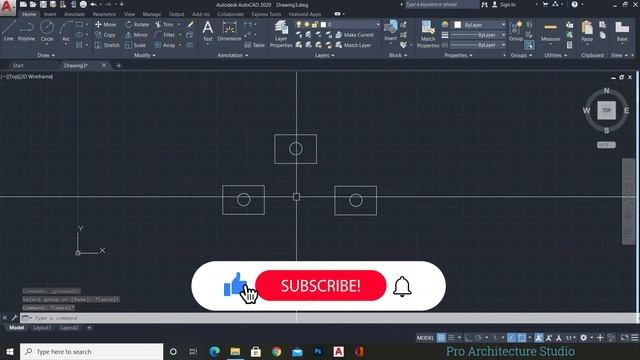Click the keyword search box
The width and height of the screenshot is (640, 360).
[x=441, y=4]
